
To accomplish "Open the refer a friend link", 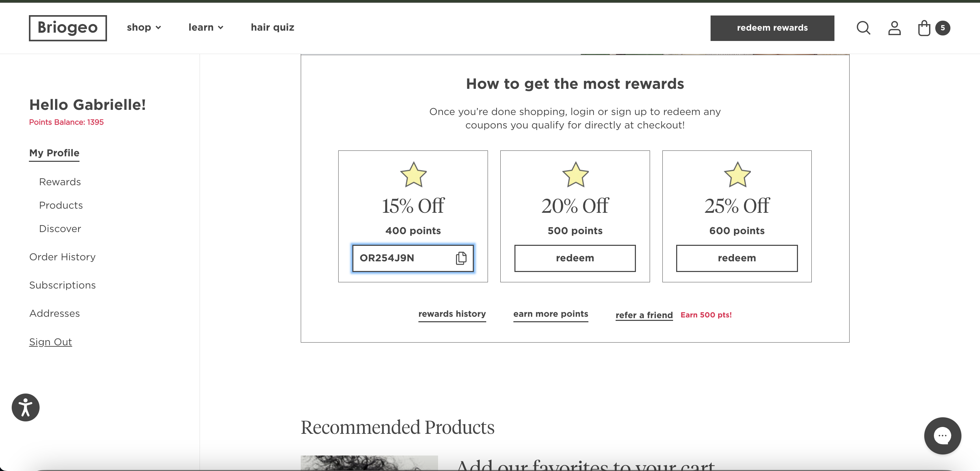I will coord(644,315).
